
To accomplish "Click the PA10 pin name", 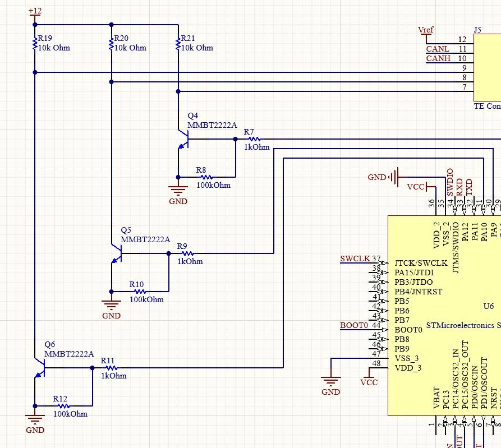I will pyautogui.click(x=484, y=232).
